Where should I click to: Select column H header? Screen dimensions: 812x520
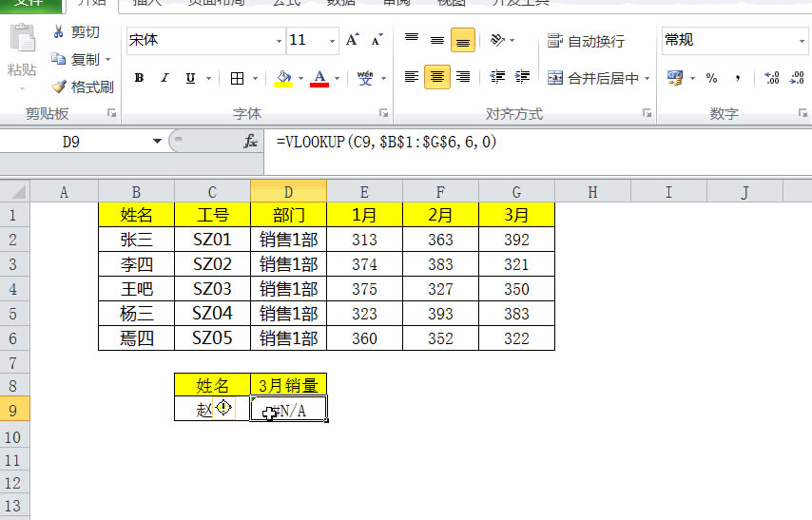(592, 192)
